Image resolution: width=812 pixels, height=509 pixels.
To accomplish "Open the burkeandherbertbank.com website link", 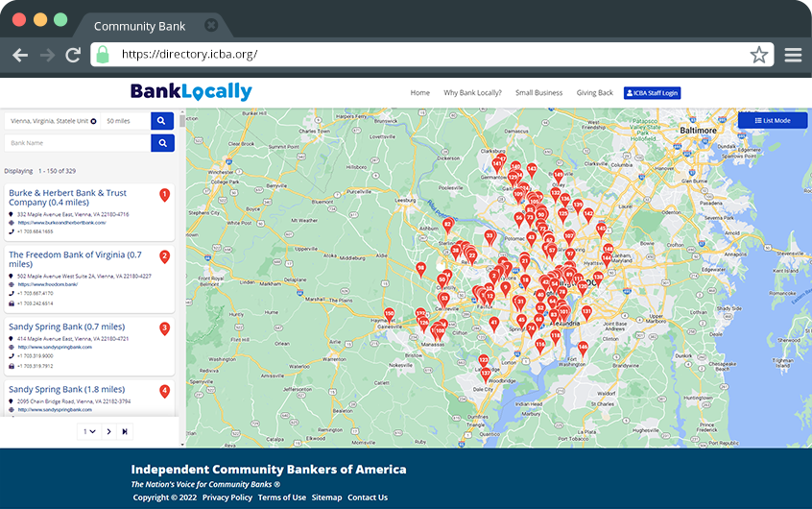I will (x=61, y=223).
